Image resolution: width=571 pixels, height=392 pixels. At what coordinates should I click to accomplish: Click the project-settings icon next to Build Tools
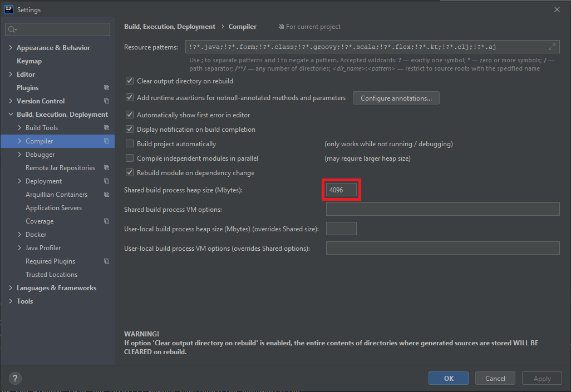tap(106, 127)
